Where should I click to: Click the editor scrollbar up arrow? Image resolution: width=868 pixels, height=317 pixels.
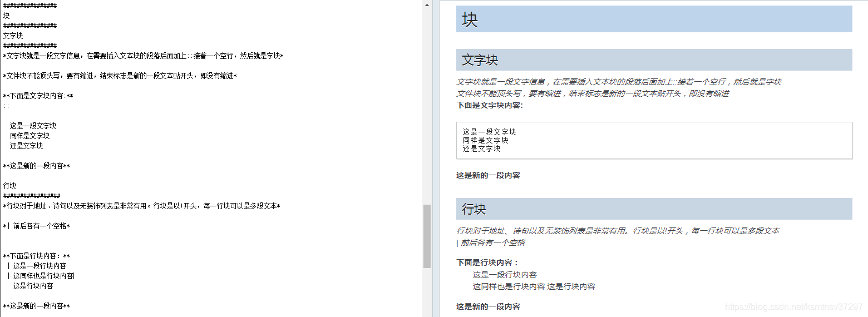pos(427,5)
